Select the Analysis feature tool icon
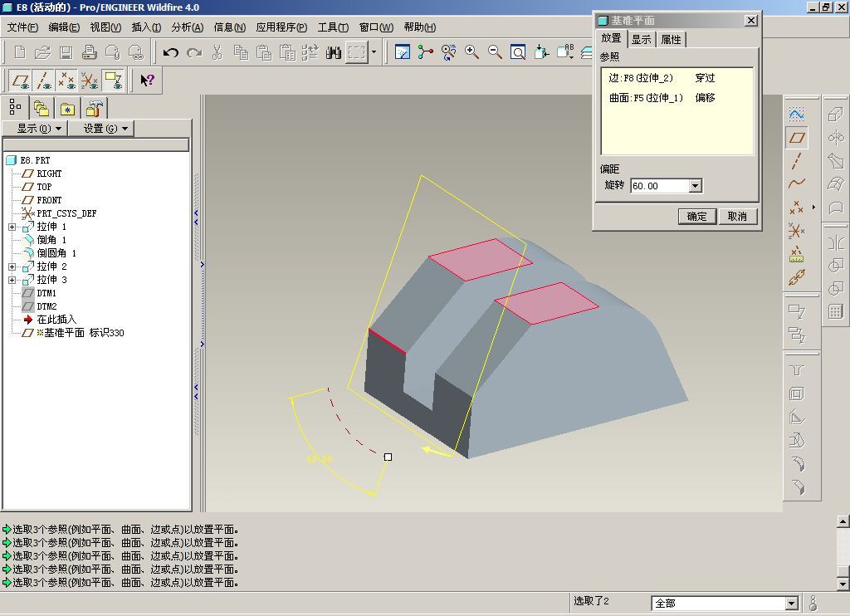 pyautogui.click(x=796, y=254)
